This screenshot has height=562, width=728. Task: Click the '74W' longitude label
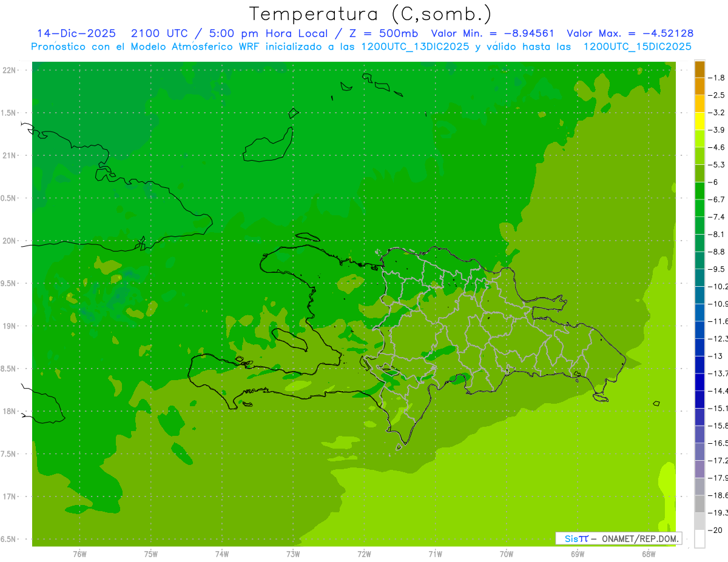[222, 554]
